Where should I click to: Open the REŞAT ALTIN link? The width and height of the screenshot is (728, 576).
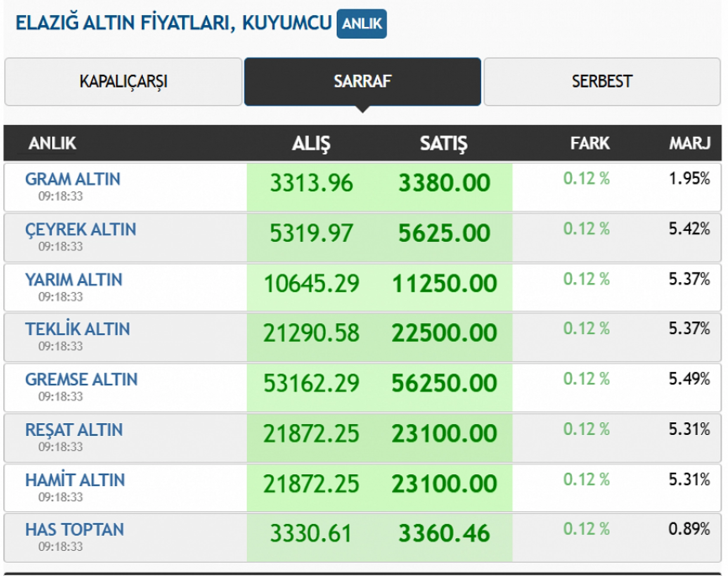point(74,430)
